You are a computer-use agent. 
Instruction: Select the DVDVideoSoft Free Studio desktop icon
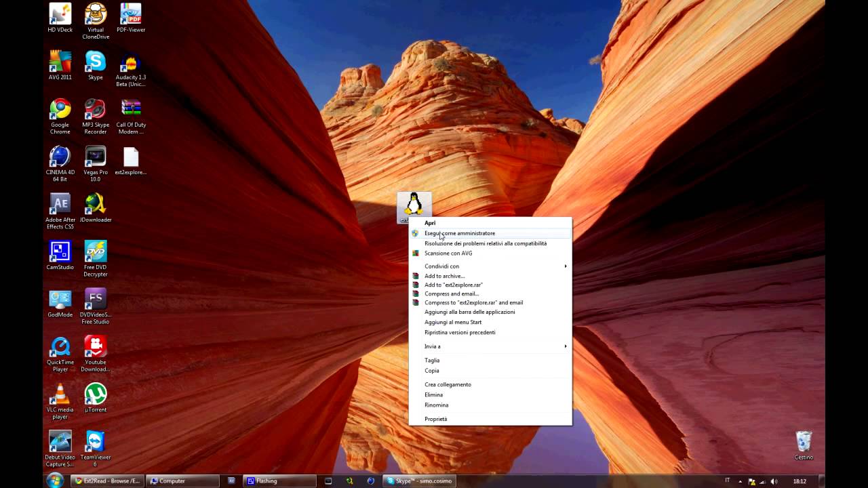96,306
